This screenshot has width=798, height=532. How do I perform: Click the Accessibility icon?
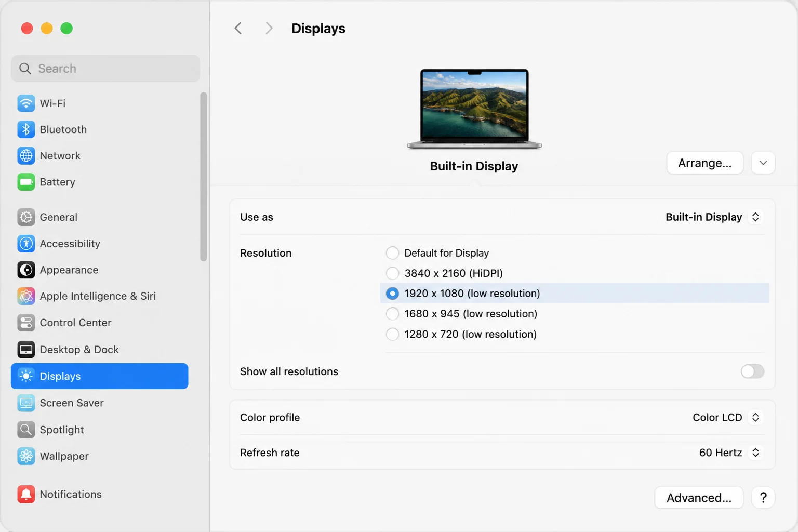26,244
